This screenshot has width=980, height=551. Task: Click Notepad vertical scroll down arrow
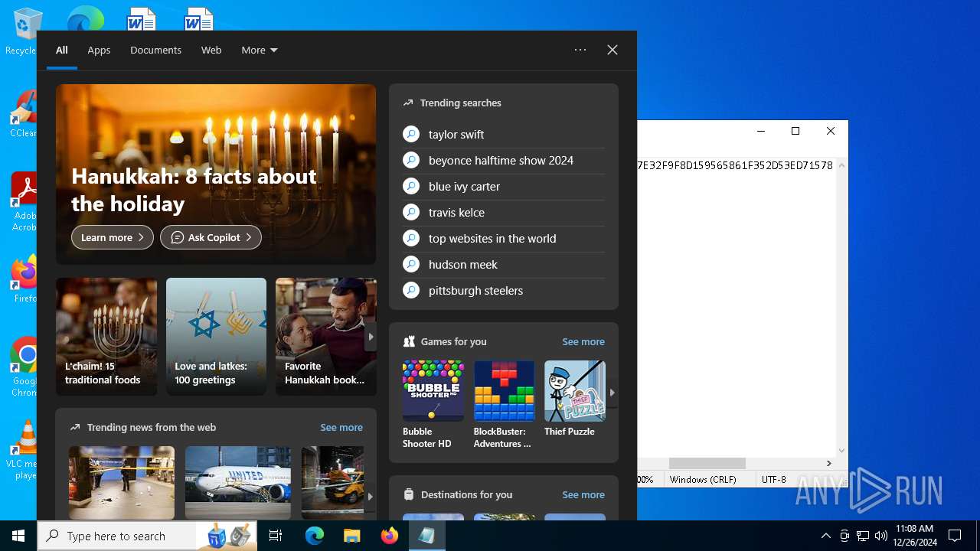841,451
